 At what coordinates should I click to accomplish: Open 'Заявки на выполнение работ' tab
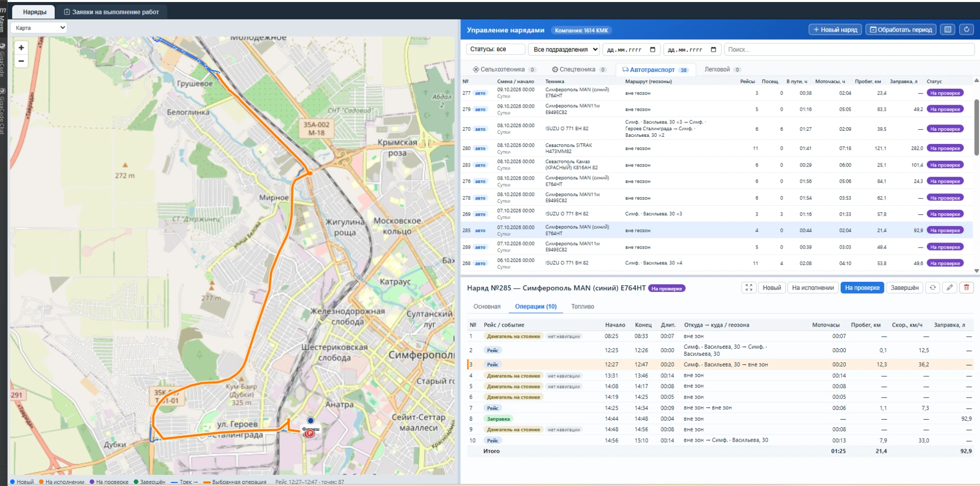(x=111, y=12)
